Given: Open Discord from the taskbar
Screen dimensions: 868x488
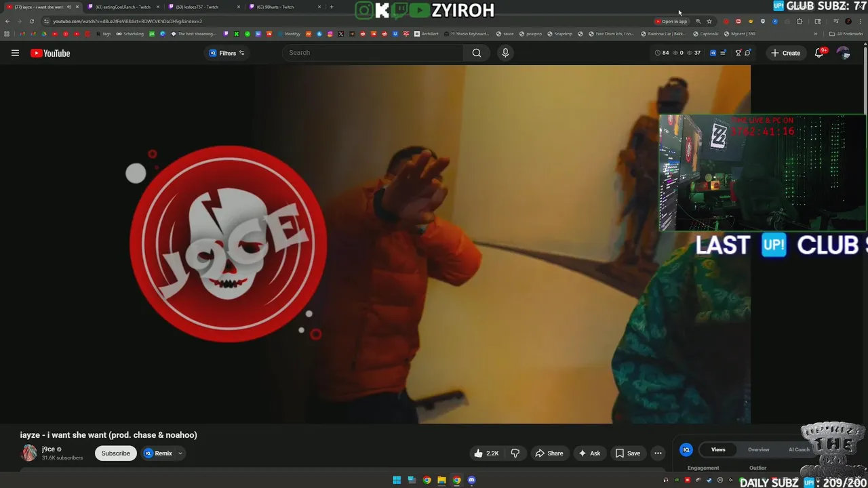Looking at the screenshot, I should (x=471, y=481).
